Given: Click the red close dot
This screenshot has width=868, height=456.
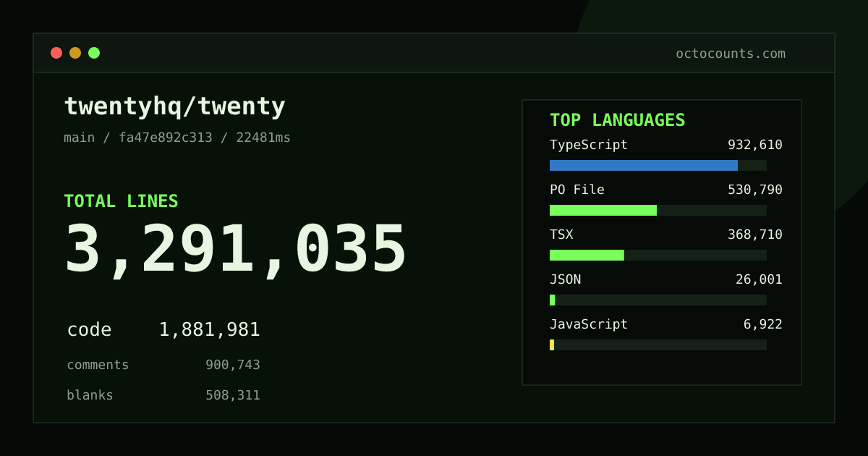Looking at the screenshot, I should pos(56,53).
